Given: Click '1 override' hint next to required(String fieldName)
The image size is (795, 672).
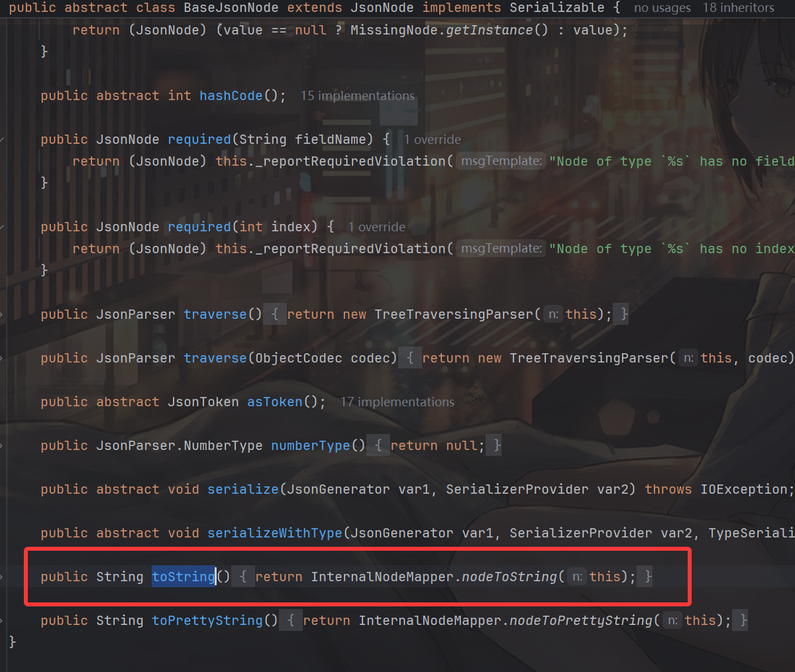Looking at the screenshot, I should 432,139.
